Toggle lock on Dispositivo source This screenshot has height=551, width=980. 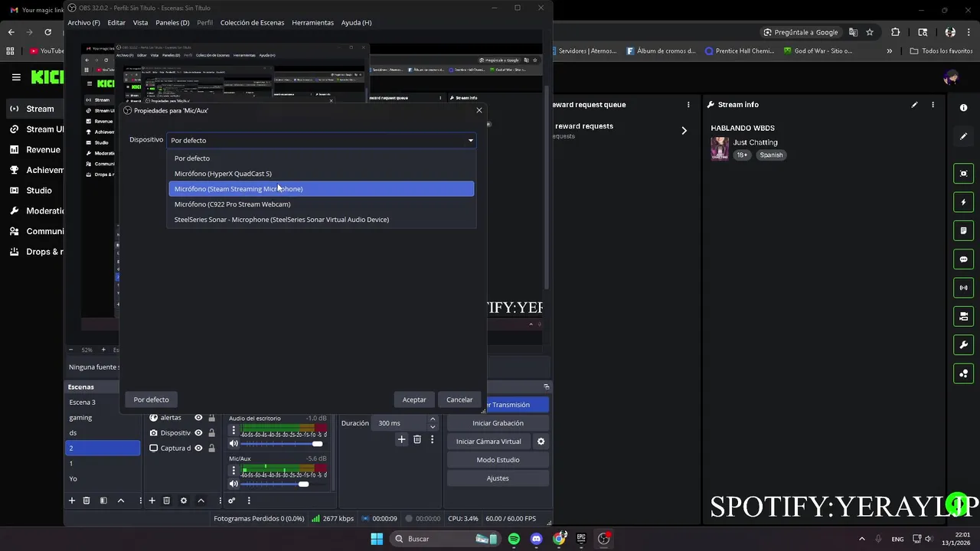coord(211,433)
